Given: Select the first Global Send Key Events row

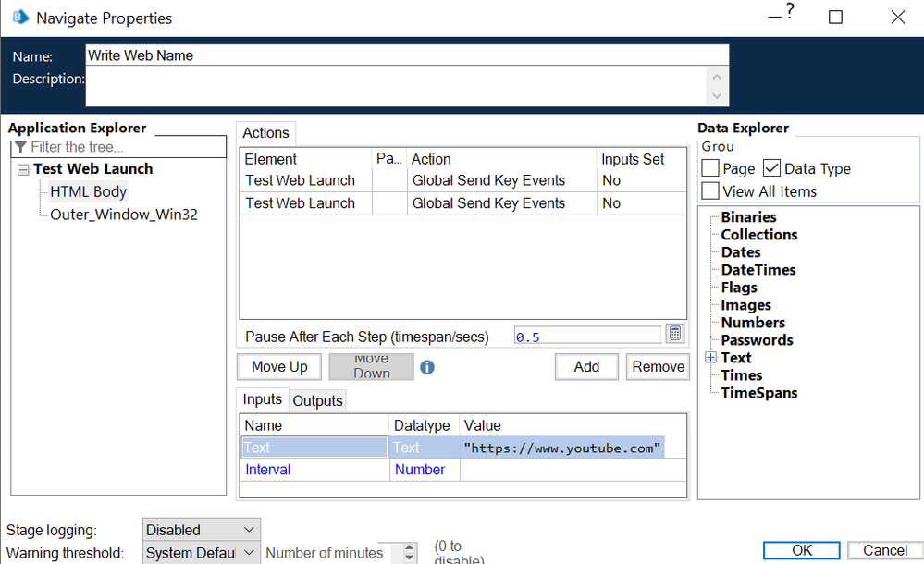Looking at the screenshot, I should [x=463, y=180].
